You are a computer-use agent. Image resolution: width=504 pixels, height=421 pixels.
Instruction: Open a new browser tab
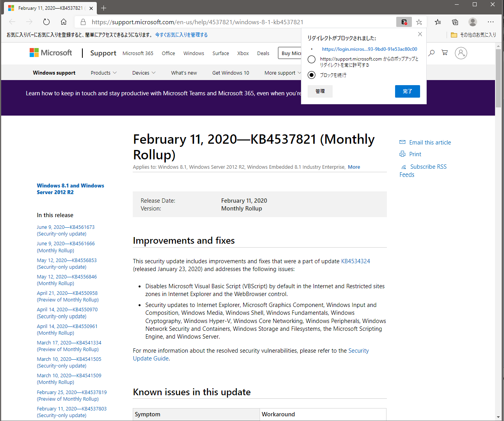[x=103, y=8]
